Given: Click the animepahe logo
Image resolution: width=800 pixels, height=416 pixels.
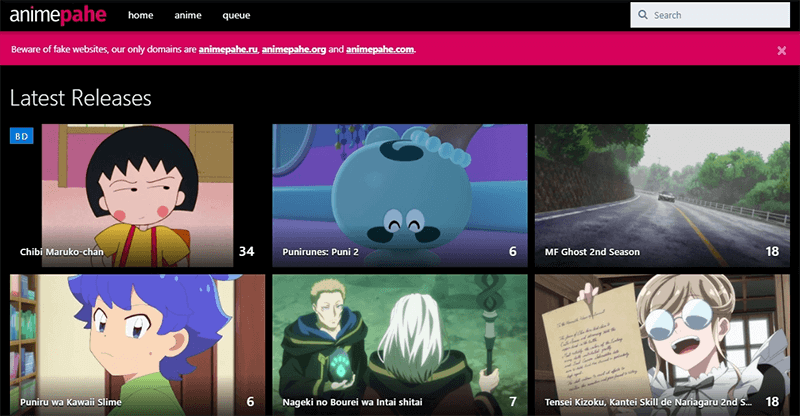Looking at the screenshot, I should [58, 15].
